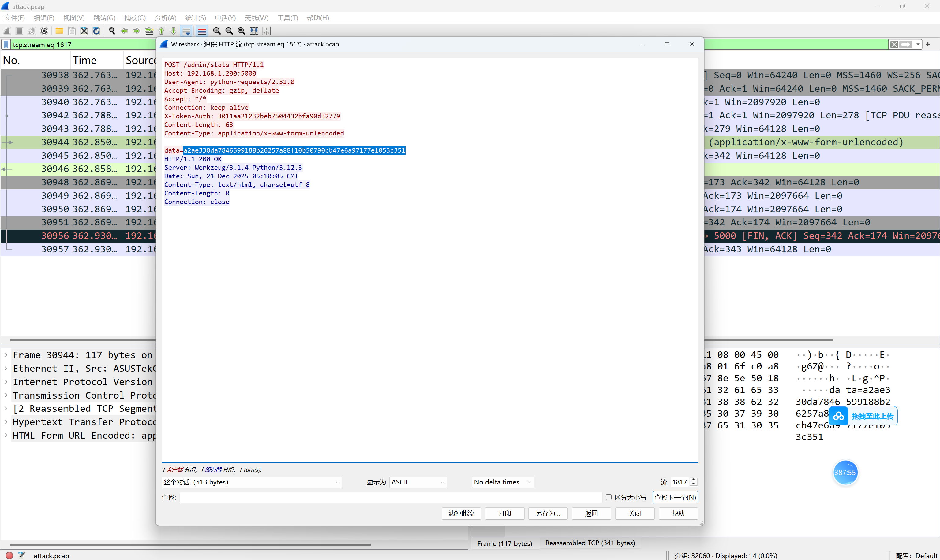Zoom out the main window text
The height and width of the screenshot is (560, 940).
(229, 31)
